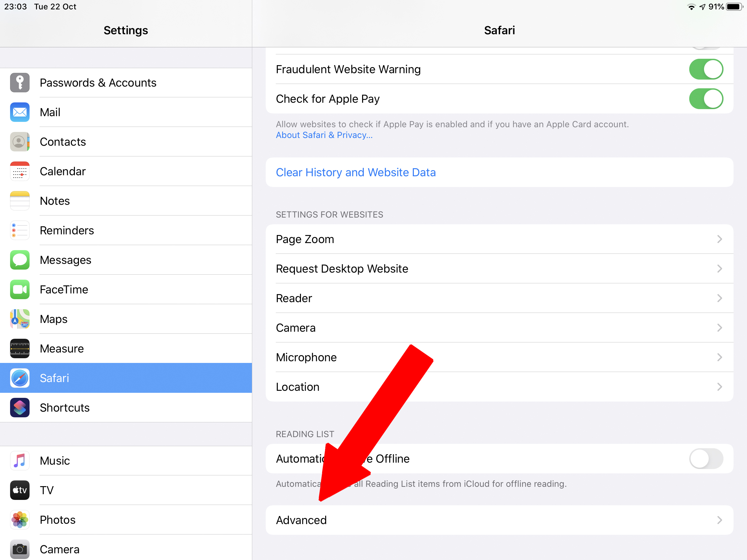Image resolution: width=747 pixels, height=560 pixels.
Task: Open Page Zoom chevron
Action: 719,239
